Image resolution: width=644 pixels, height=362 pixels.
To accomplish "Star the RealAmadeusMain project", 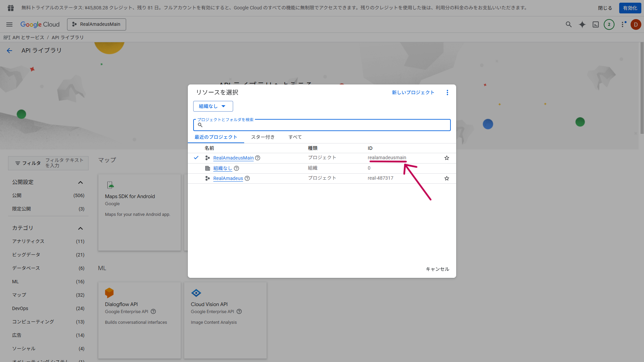I will tap(447, 158).
